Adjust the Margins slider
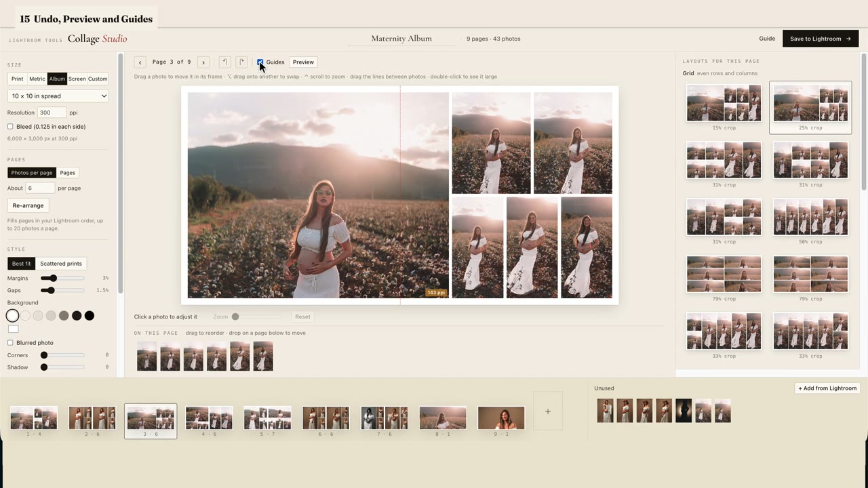 (62, 279)
